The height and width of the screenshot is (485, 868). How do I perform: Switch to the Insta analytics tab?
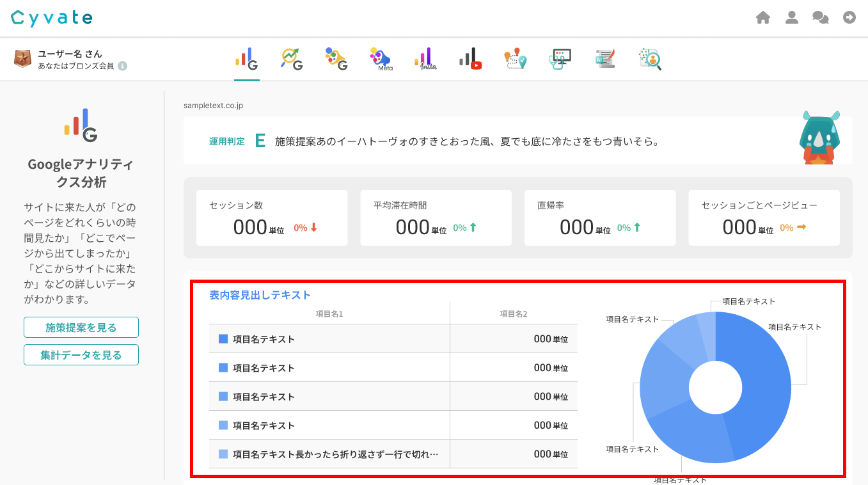point(425,59)
